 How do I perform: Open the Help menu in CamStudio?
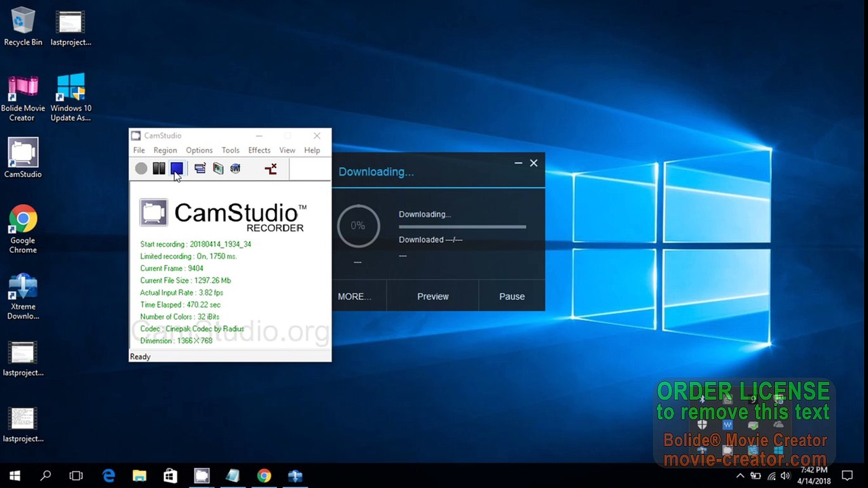pyautogui.click(x=312, y=150)
